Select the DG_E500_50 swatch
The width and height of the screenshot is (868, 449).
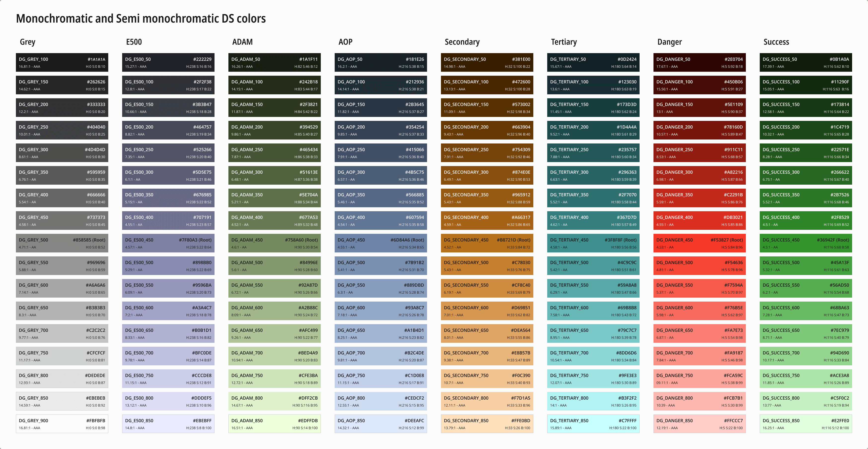coord(168,62)
